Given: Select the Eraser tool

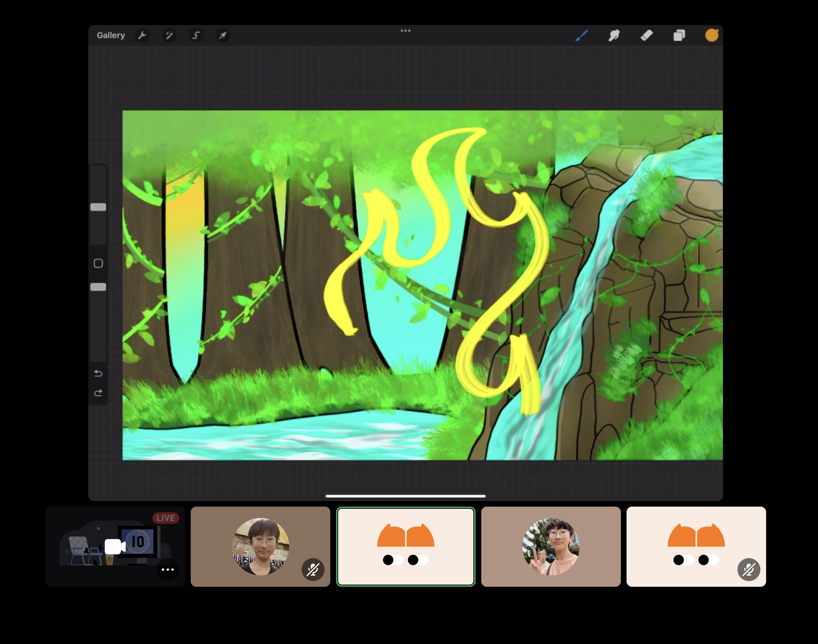Looking at the screenshot, I should pos(646,35).
